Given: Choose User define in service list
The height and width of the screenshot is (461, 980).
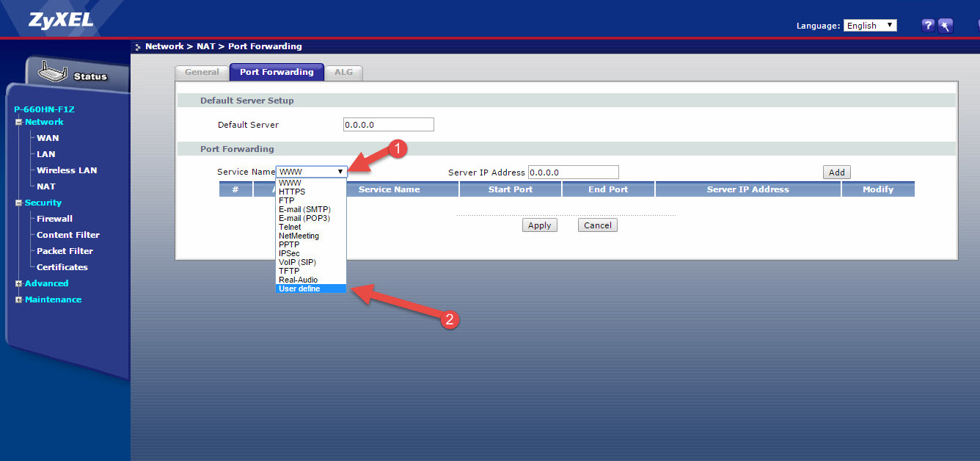Looking at the screenshot, I should 310,288.
